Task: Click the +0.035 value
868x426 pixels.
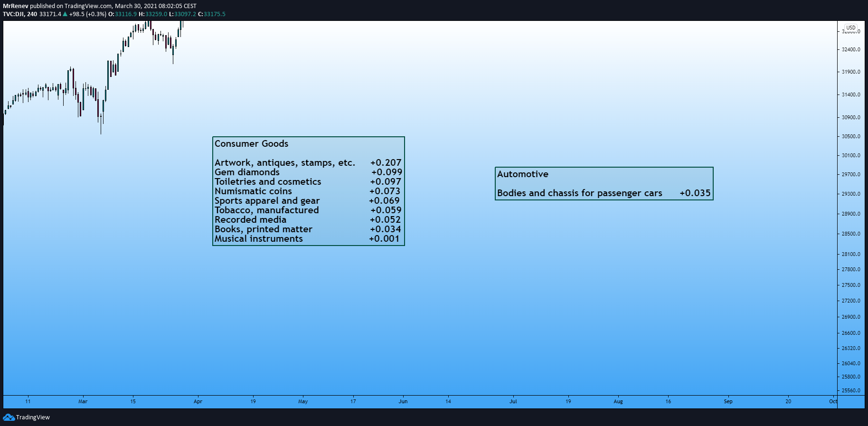Action: tap(695, 193)
